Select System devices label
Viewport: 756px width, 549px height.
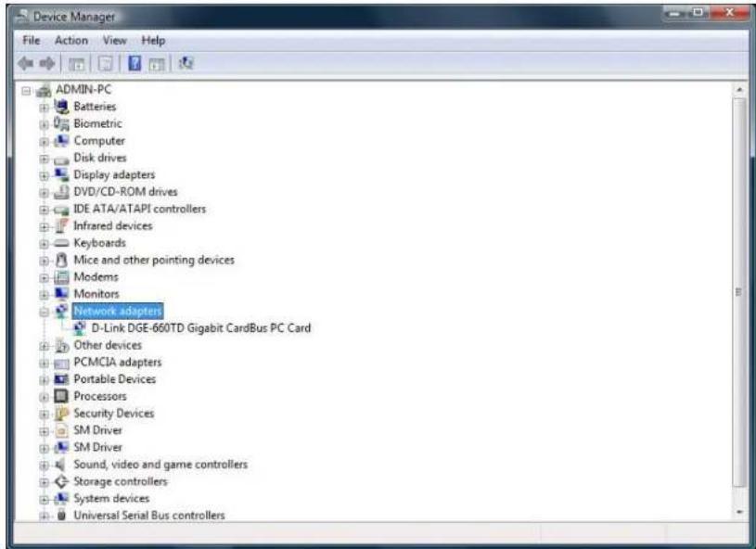[111, 498]
